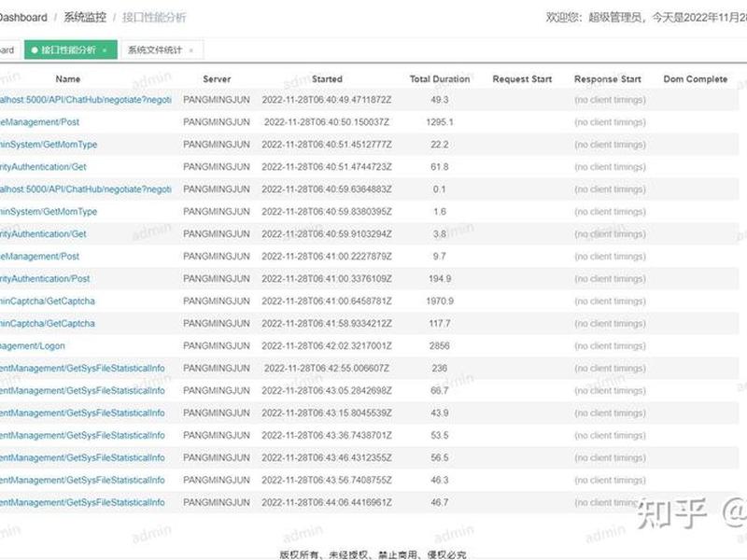747x560 pixels.
Task: Click the Request Start column header
Action: [522, 79]
